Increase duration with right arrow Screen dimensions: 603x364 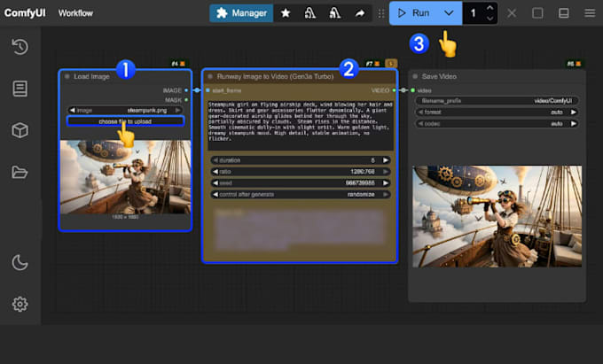click(386, 160)
